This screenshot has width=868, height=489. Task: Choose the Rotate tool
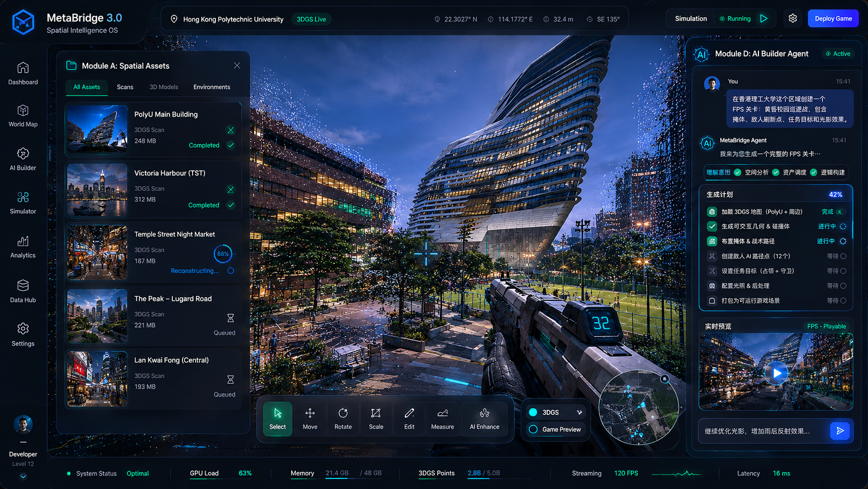343,419
